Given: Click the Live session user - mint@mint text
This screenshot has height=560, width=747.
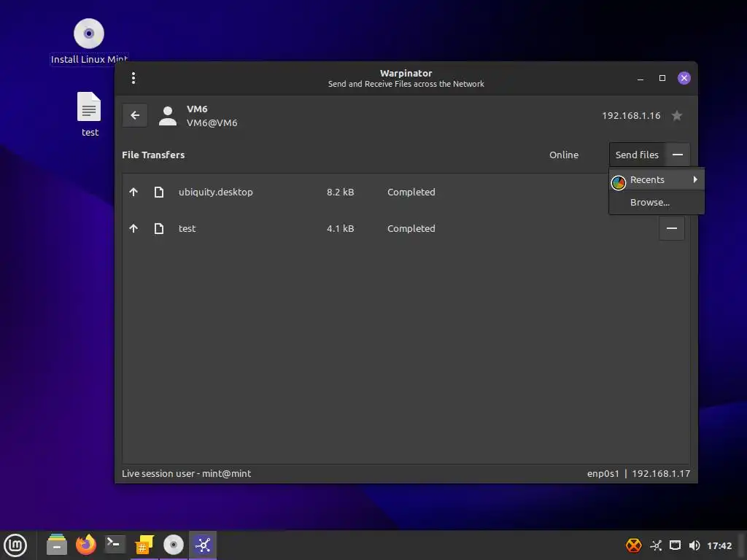Looking at the screenshot, I should point(186,473).
